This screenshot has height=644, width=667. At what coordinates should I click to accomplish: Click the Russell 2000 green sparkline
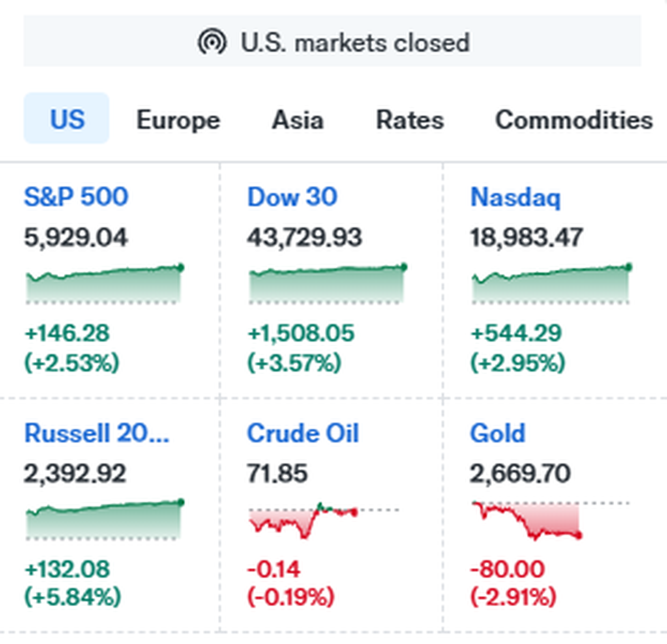tap(104, 520)
